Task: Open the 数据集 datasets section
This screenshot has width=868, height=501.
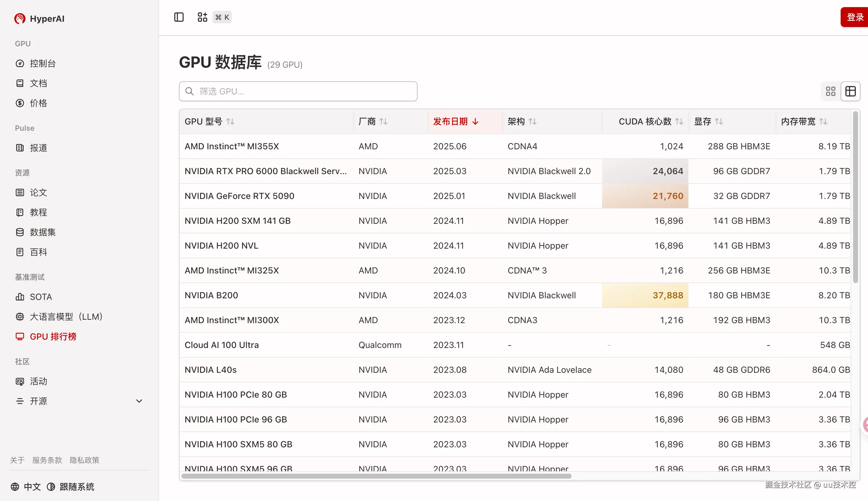Action: 43,232
